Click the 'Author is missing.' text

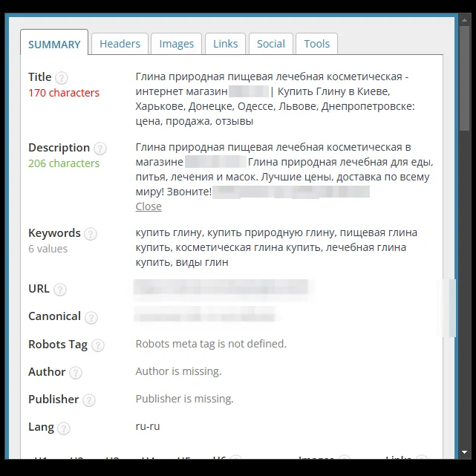(x=178, y=371)
